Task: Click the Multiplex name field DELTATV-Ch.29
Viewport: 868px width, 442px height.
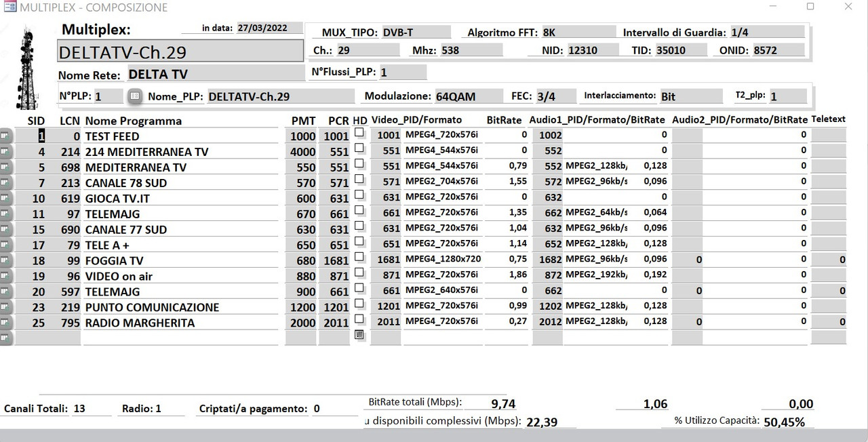Action: pos(180,52)
